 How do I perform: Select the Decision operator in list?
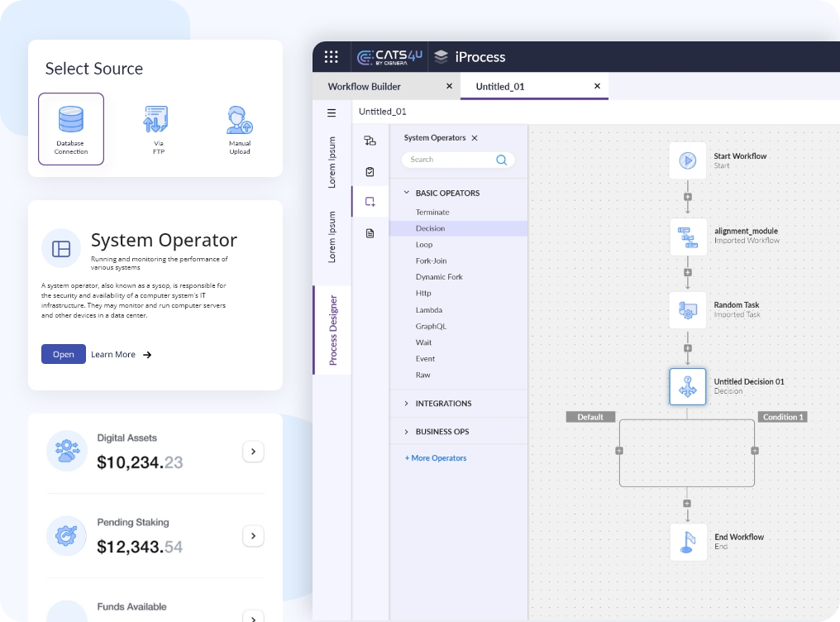[459, 228]
